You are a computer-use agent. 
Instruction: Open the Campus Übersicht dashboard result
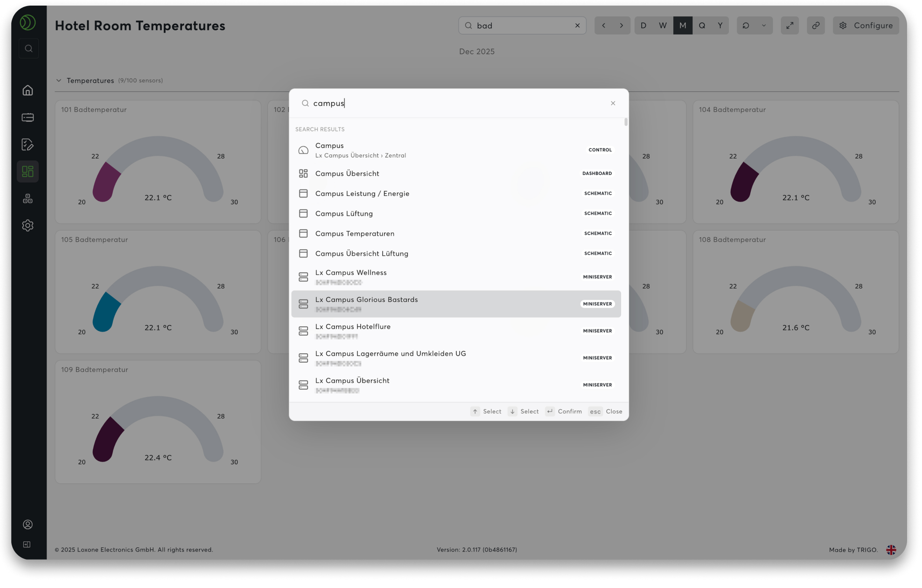(456, 174)
